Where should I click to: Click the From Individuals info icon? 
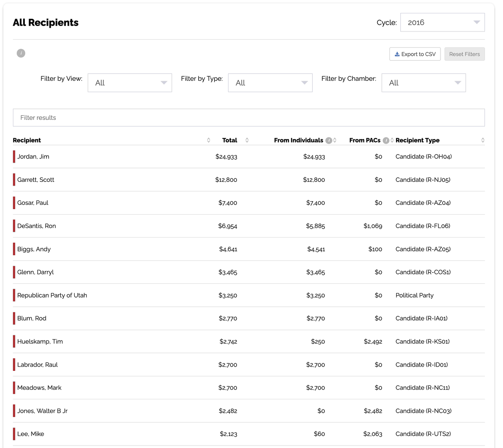pyautogui.click(x=329, y=140)
